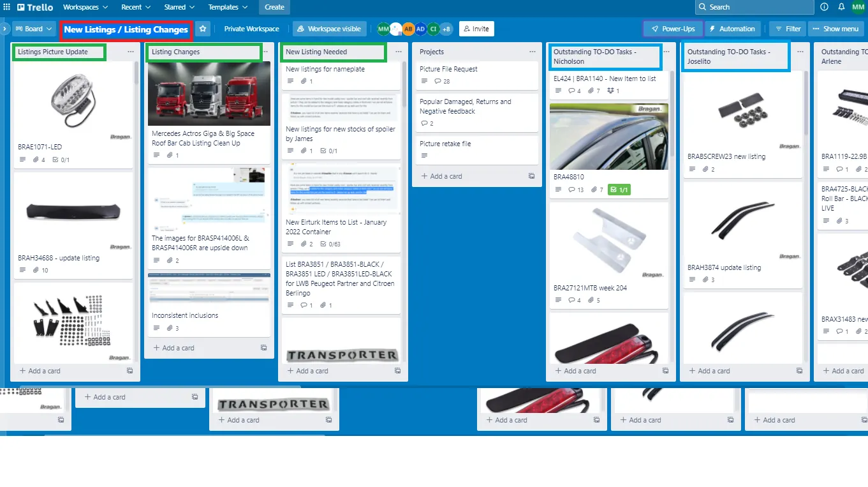Image resolution: width=868 pixels, height=487 pixels.
Task: Add a card in the Projects list
Action: click(x=441, y=176)
